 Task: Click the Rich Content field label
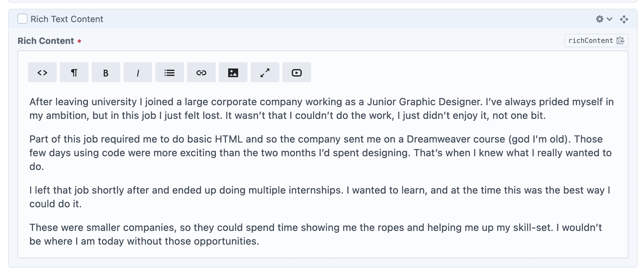46,41
